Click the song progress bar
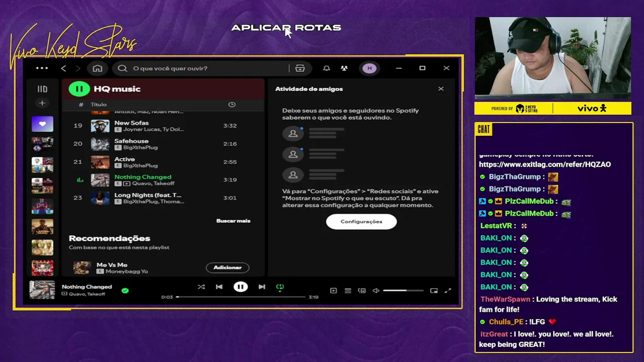644x362 pixels. click(x=240, y=297)
